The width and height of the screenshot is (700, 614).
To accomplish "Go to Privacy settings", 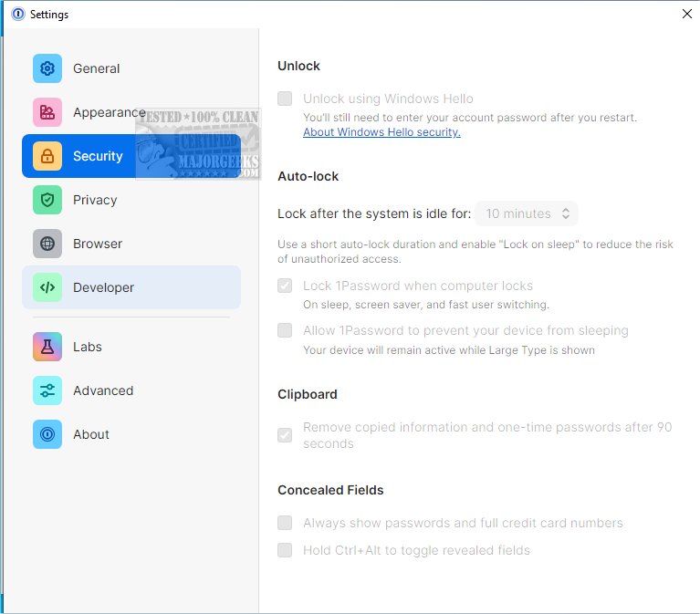I will click(131, 200).
